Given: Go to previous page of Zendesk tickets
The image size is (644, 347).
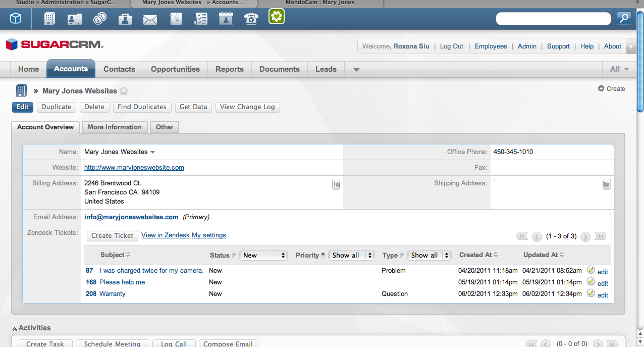Looking at the screenshot, I should click(537, 236).
